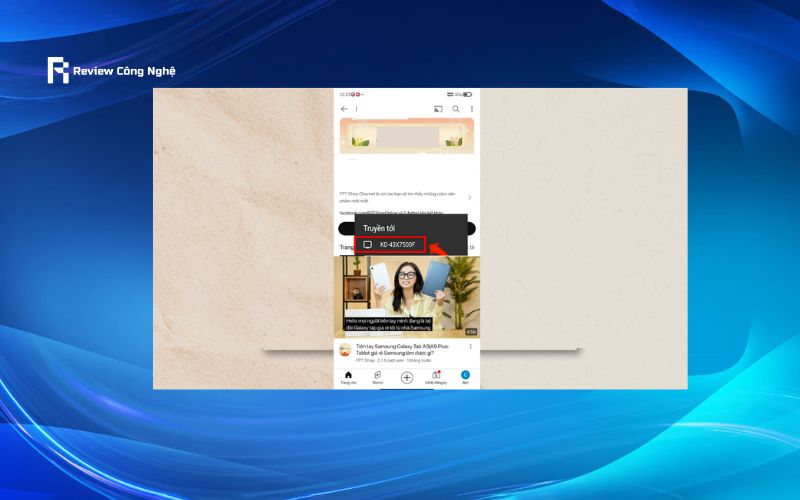This screenshot has width=800, height=500.
Task: Open the Shorts tab
Action: [x=378, y=378]
